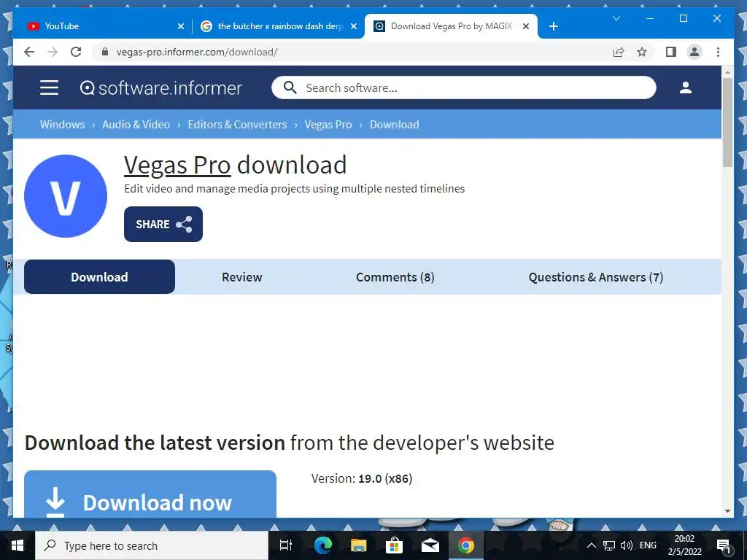Close the butcher x rainbow dash tab
The image size is (747, 560).
tap(354, 26)
